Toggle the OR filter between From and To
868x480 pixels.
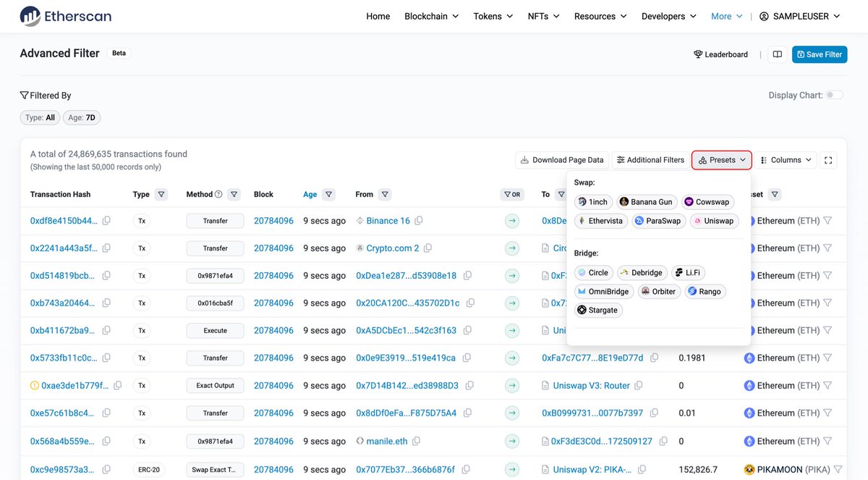513,194
